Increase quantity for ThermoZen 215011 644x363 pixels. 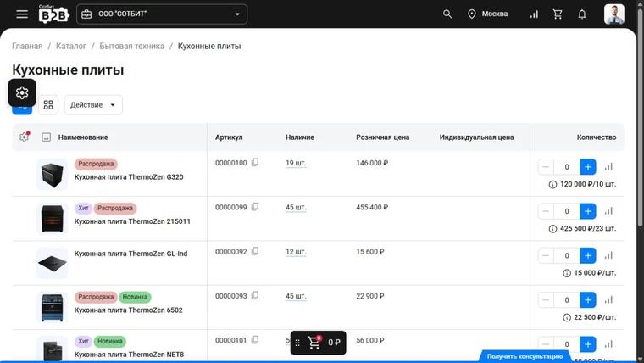click(x=588, y=211)
